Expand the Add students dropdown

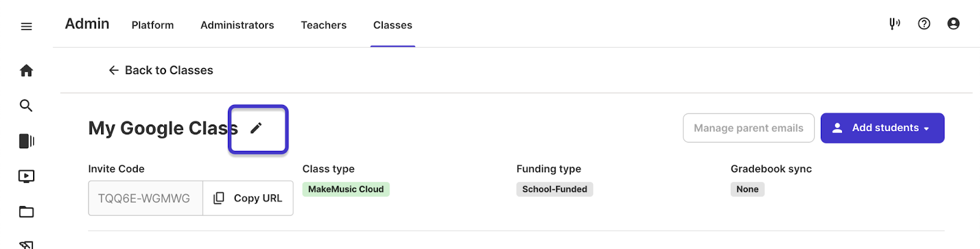point(882,128)
